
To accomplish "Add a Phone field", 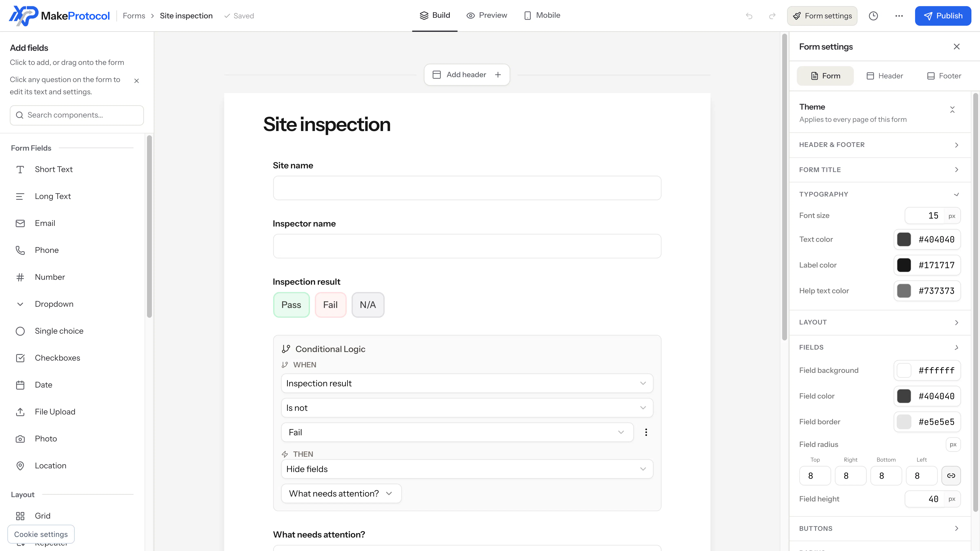I will click(72, 250).
